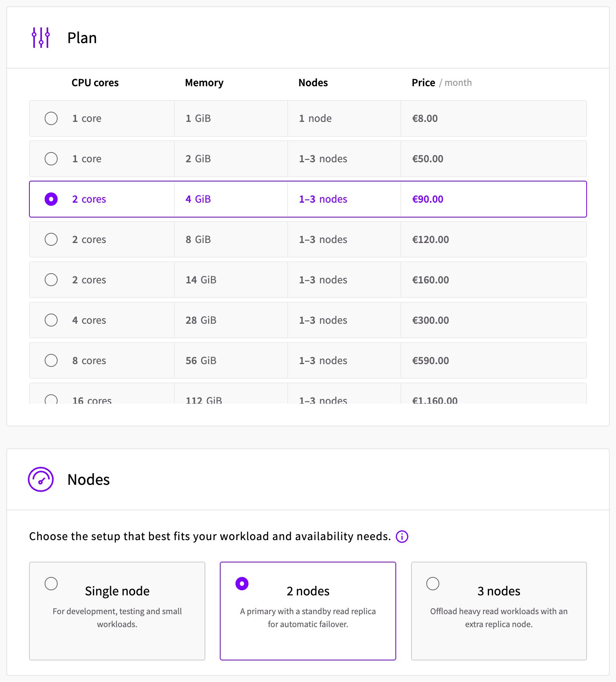This screenshot has height=682, width=616.
Task: Choose the 4 cores, 28 GiB plan radio button
Action: (x=51, y=320)
